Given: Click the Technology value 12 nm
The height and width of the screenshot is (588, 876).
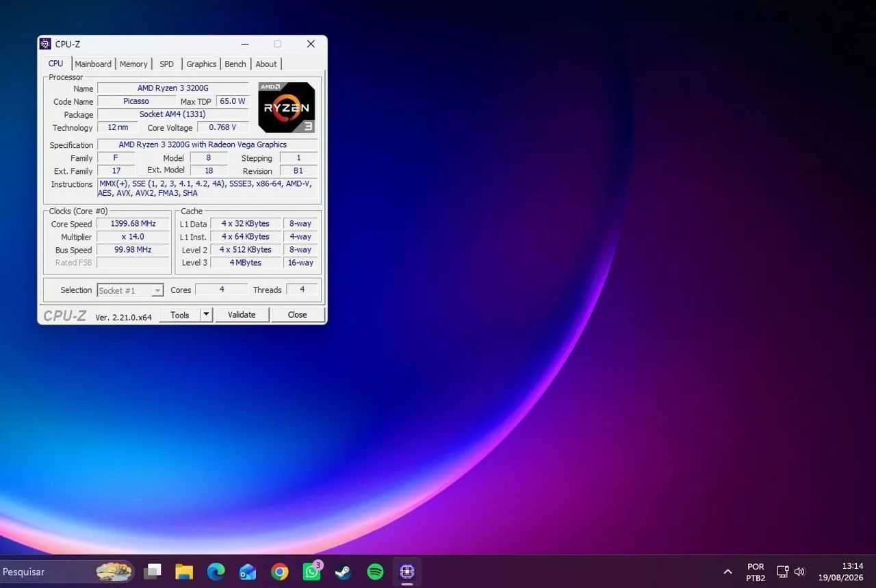Looking at the screenshot, I should pos(118,127).
